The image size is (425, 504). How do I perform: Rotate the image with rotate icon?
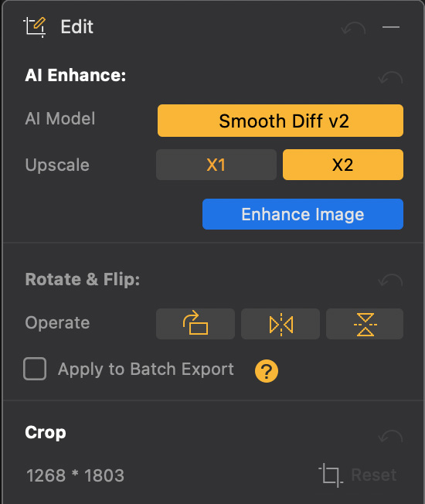pos(195,324)
